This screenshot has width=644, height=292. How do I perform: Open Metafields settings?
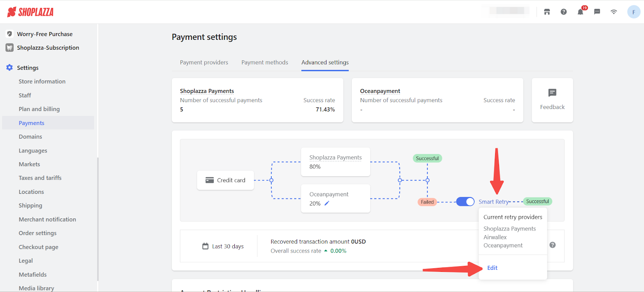[33, 274]
